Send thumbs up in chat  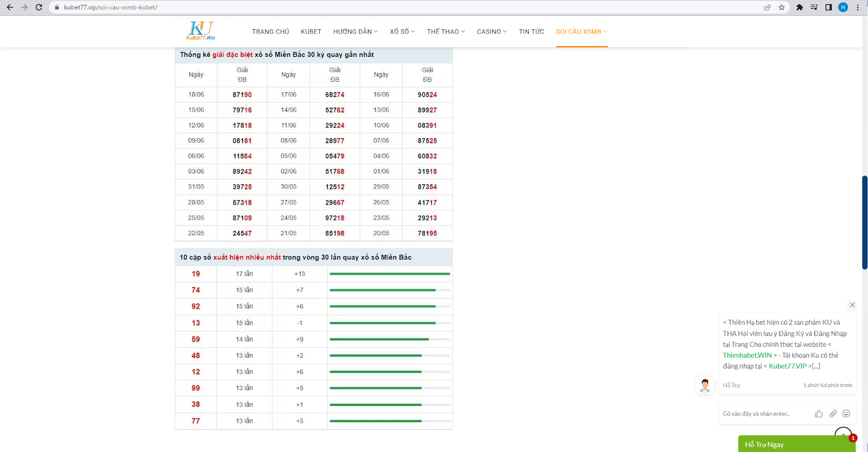point(819,414)
